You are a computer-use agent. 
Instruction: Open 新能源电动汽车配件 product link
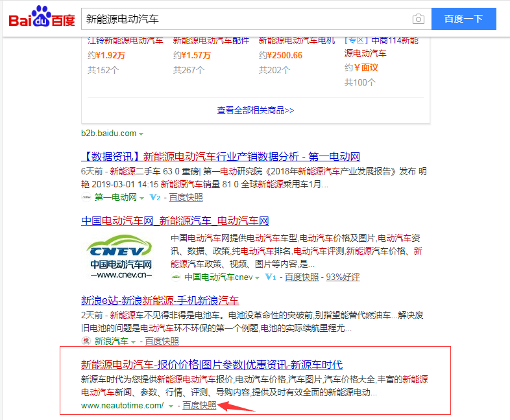click(x=211, y=41)
